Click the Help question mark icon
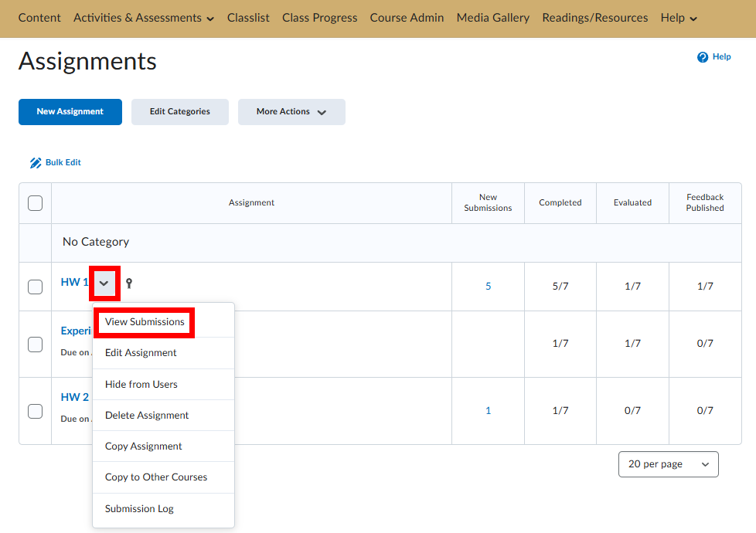The image size is (756, 533). click(703, 57)
